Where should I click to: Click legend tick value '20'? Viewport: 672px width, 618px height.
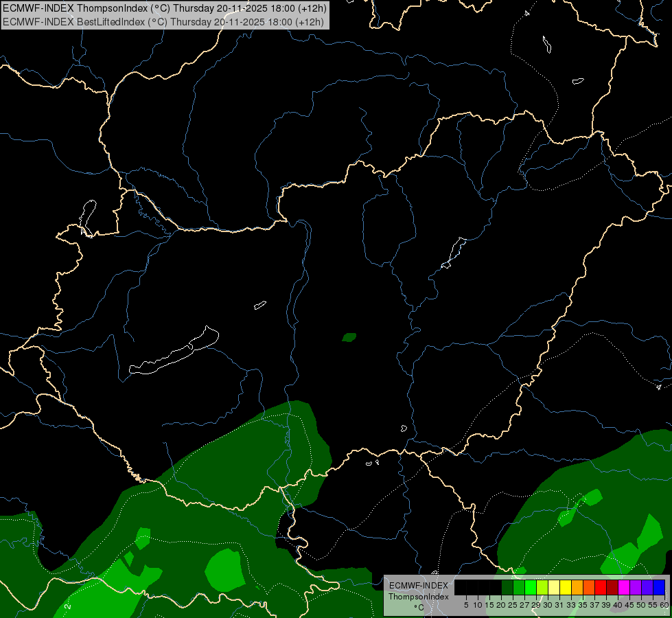click(x=501, y=605)
